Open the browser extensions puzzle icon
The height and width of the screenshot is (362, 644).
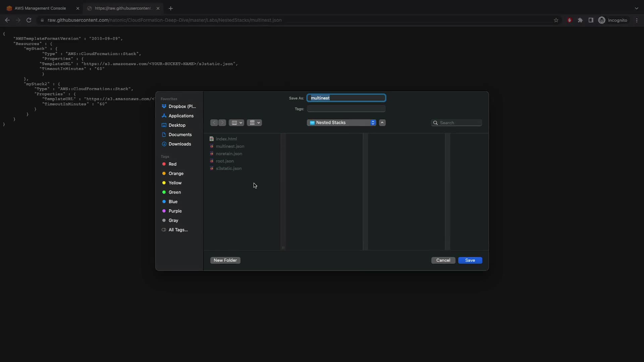click(580, 20)
